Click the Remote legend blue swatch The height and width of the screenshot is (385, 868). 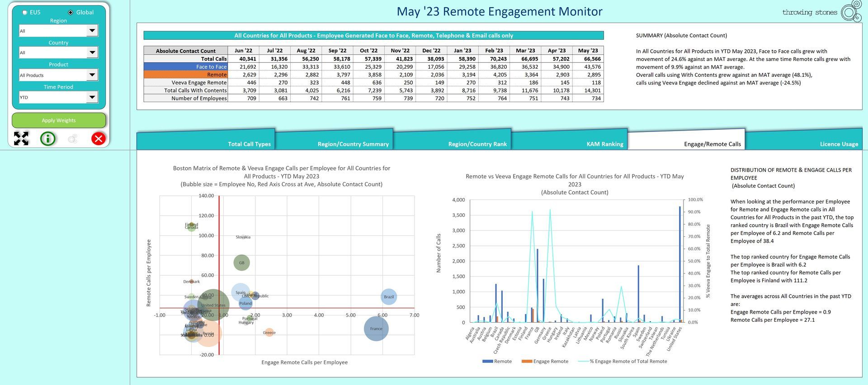point(487,361)
